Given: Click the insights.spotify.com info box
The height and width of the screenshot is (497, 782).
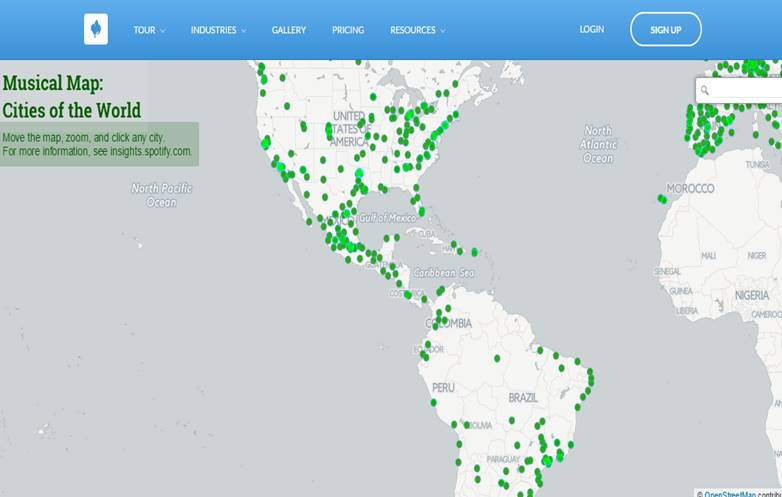Looking at the screenshot, I should (99, 144).
